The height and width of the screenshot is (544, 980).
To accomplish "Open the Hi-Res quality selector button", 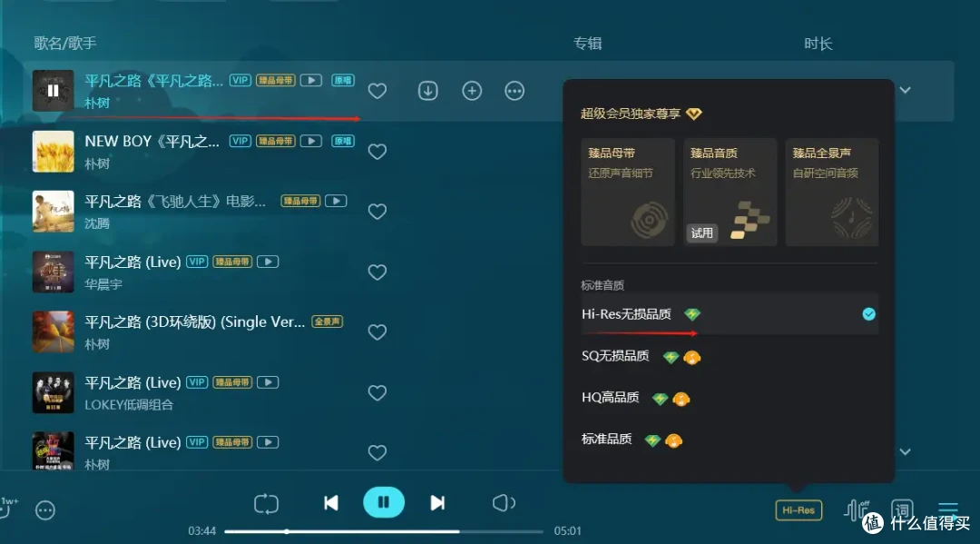I will tap(798, 509).
